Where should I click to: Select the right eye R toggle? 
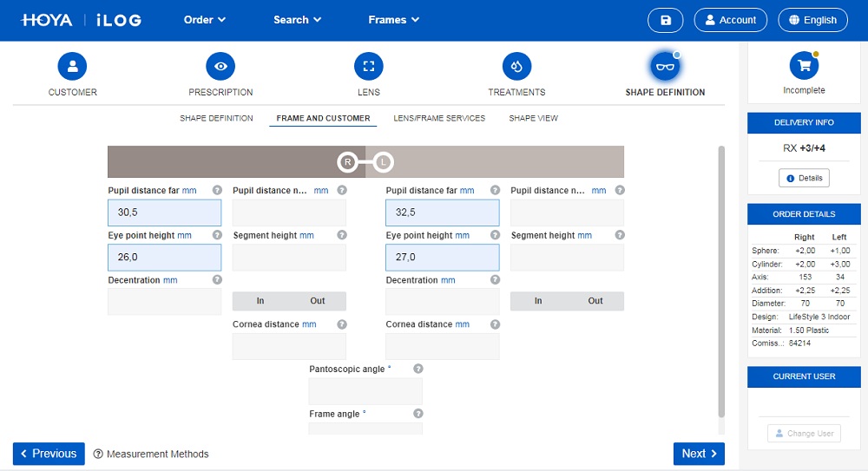[347, 162]
